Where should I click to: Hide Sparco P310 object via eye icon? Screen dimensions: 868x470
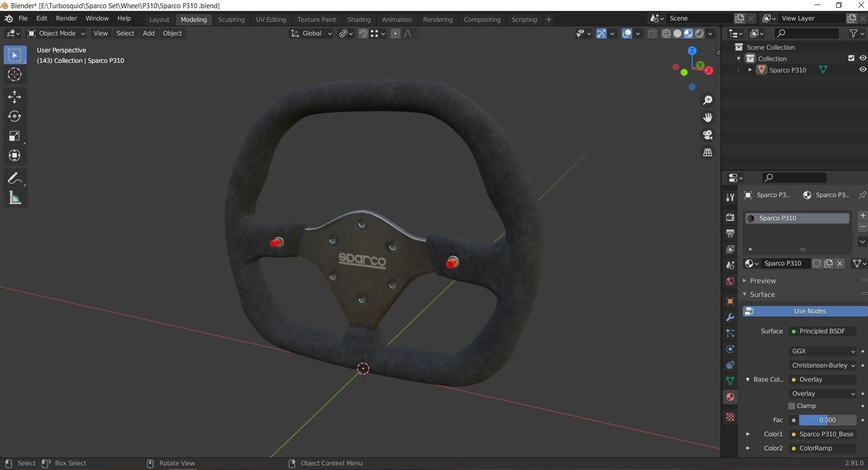click(x=863, y=69)
